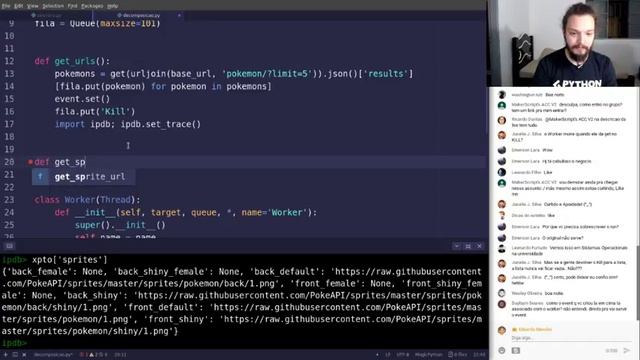This screenshot has width=640, height=360.
Task: Click Leonardo Furtado chat avatar
Action: tap(502, 249)
